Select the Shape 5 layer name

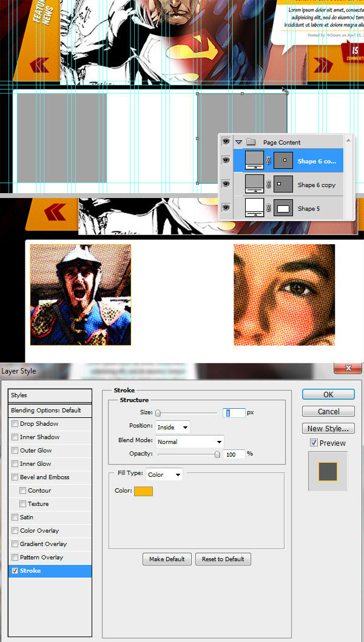(x=309, y=209)
